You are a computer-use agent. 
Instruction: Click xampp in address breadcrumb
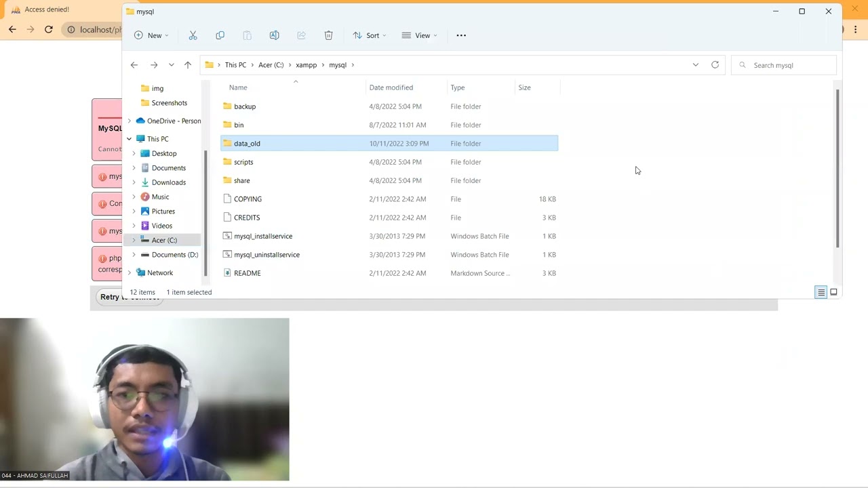pos(306,65)
